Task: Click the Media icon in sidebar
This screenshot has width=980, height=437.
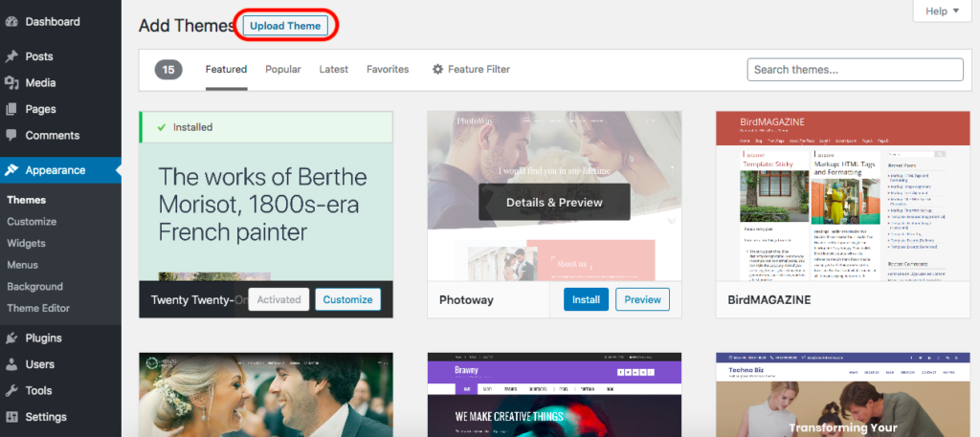Action: point(11,83)
